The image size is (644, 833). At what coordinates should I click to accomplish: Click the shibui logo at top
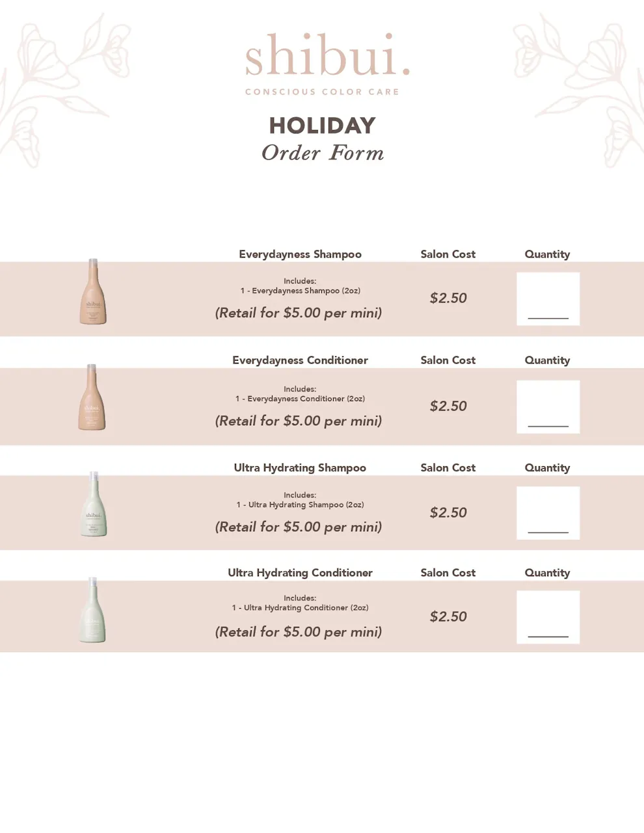[327, 56]
